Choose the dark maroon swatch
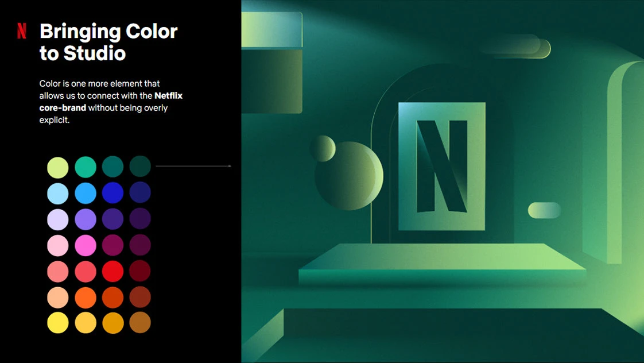 point(140,271)
